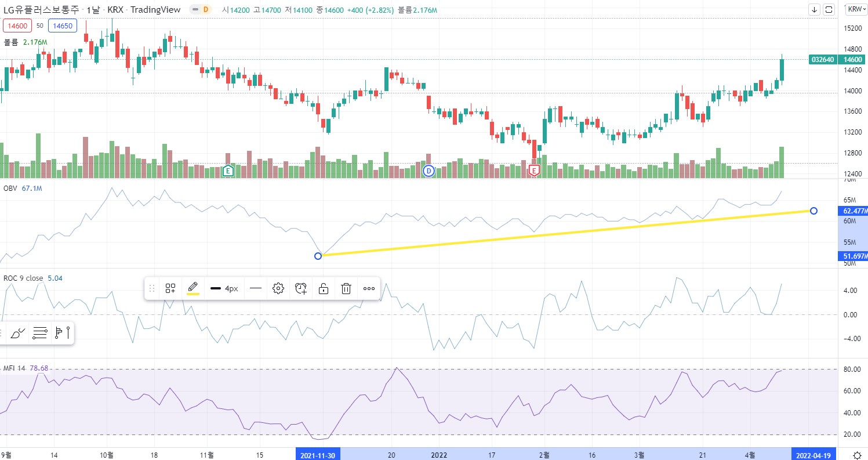
Task: Click the 62.477M OBV axis label
Action: 854,211
